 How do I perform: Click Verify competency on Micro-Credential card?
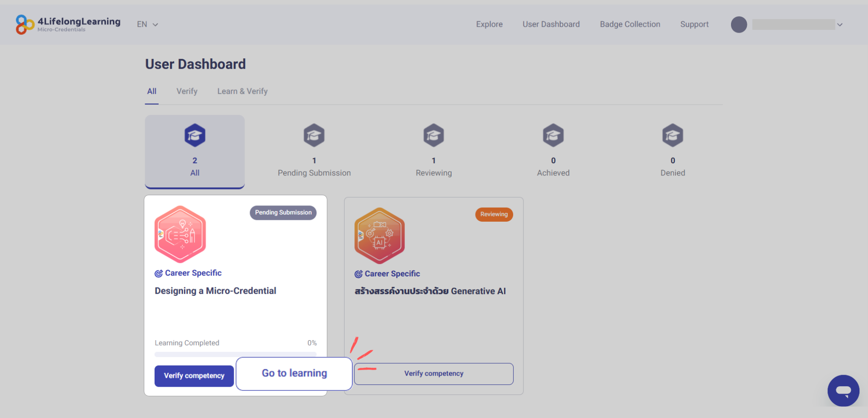194,376
